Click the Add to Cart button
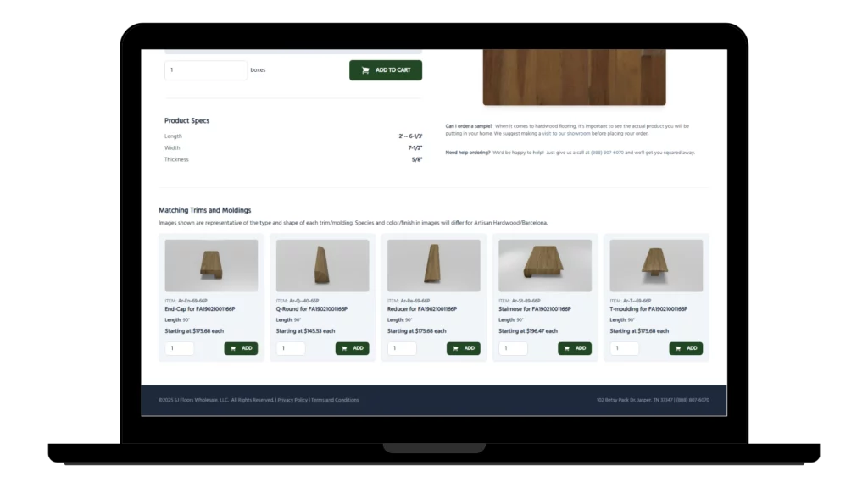The width and height of the screenshot is (868, 488). pyautogui.click(x=385, y=70)
